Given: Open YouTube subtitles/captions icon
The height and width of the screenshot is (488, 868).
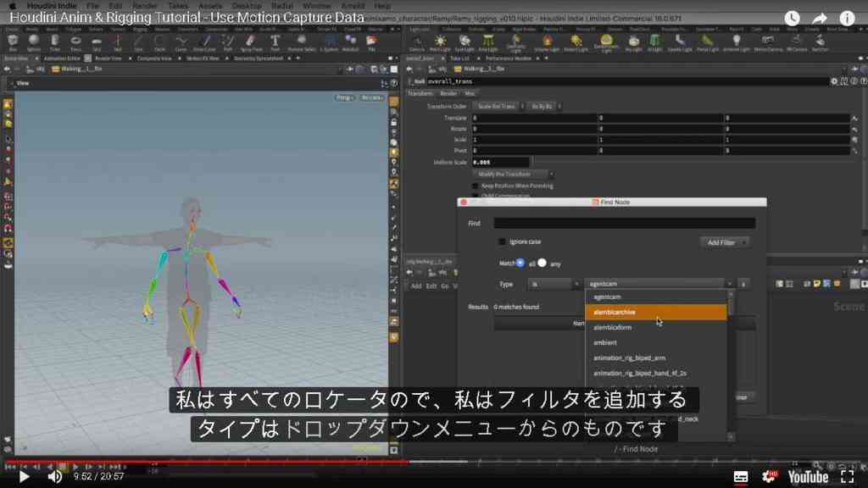Looking at the screenshot, I should pyautogui.click(x=741, y=476).
